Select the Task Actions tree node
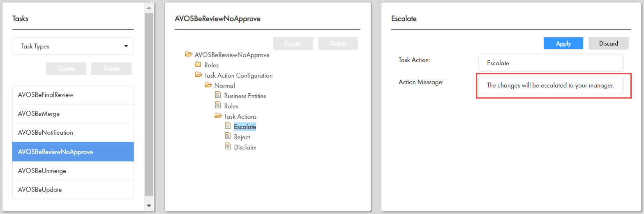Screen dimensions: 644x214 (240, 117)
